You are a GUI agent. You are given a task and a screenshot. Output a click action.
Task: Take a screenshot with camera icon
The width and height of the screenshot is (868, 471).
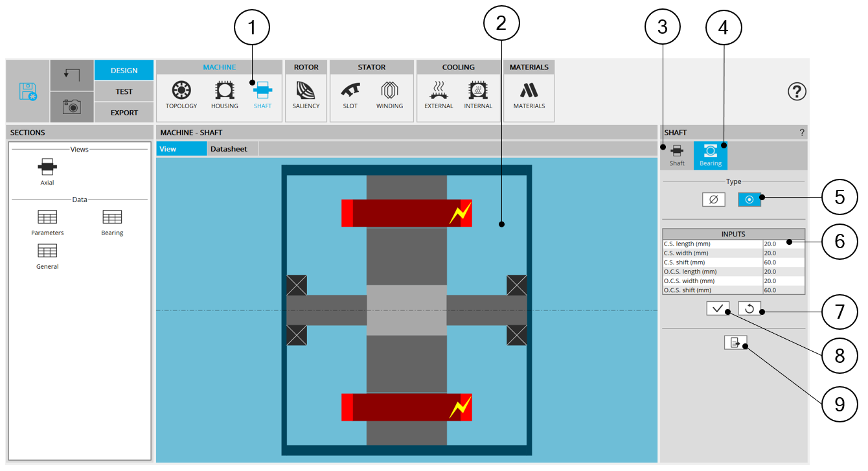[71, 107]
